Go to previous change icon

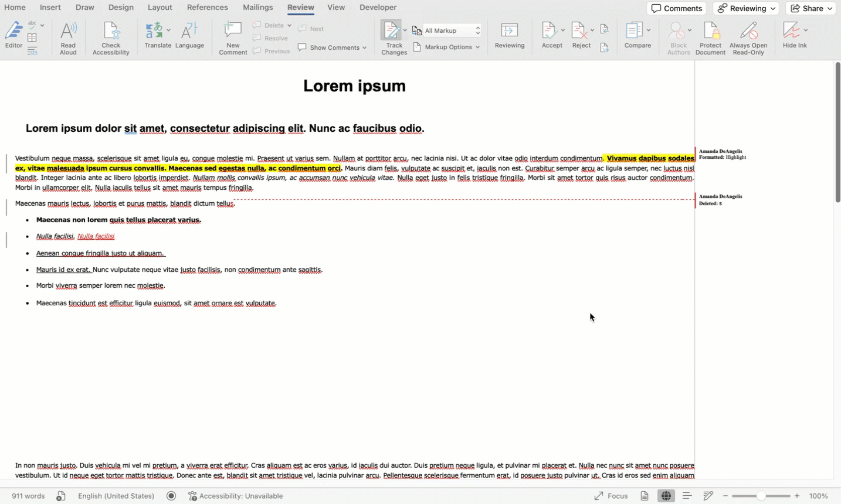click(x=605, y=29)
